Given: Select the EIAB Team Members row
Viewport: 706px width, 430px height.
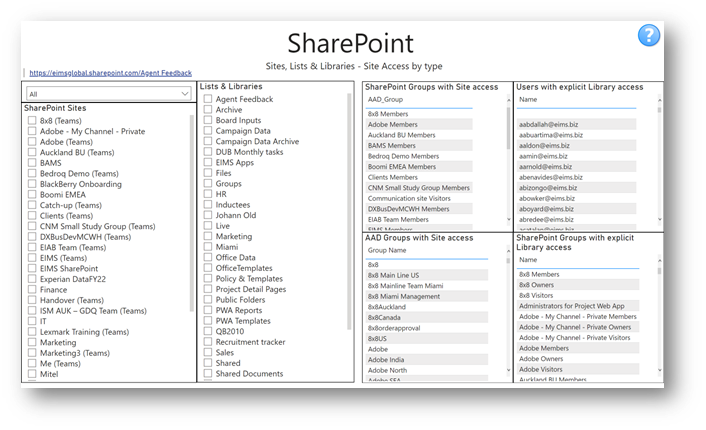Looking at the screenshot, I should click(x=419, y=219).
